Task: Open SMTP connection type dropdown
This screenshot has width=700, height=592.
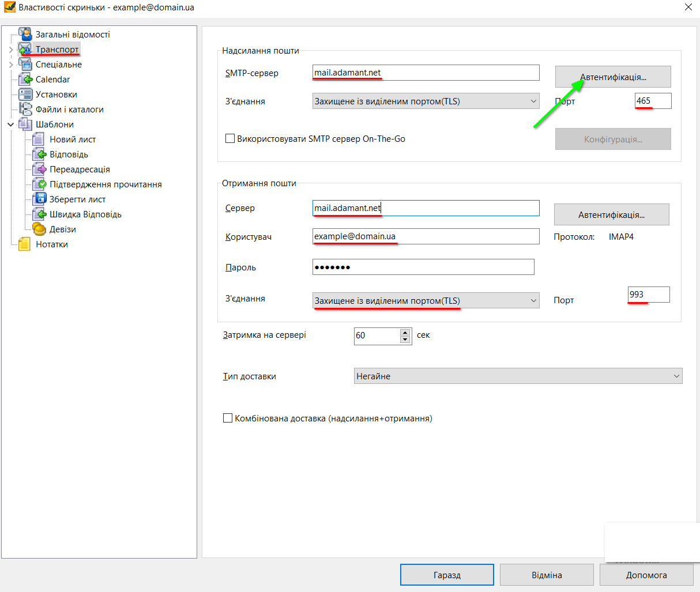Action: [426, 101]
